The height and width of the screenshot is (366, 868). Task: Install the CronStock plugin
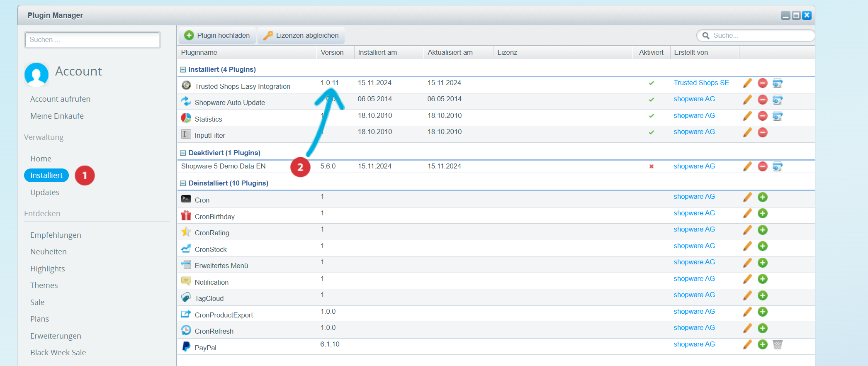click(x=763, y=246)
